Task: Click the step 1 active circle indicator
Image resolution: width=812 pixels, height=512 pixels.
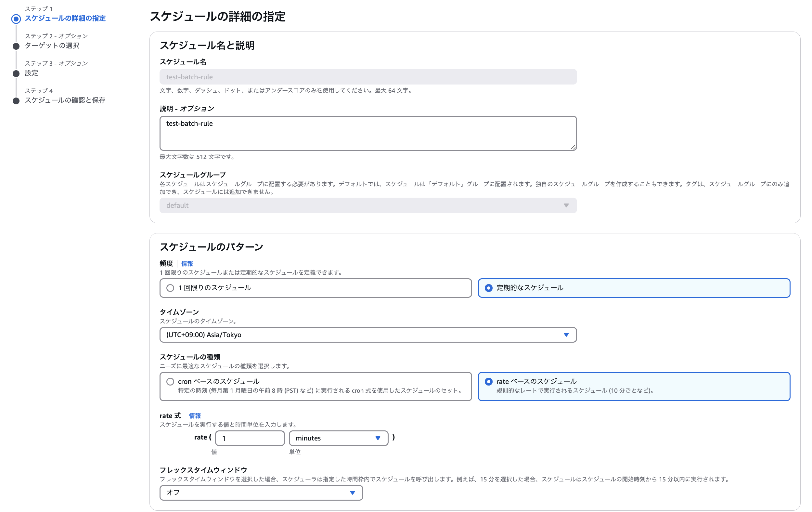Action: tap(16, 19)
